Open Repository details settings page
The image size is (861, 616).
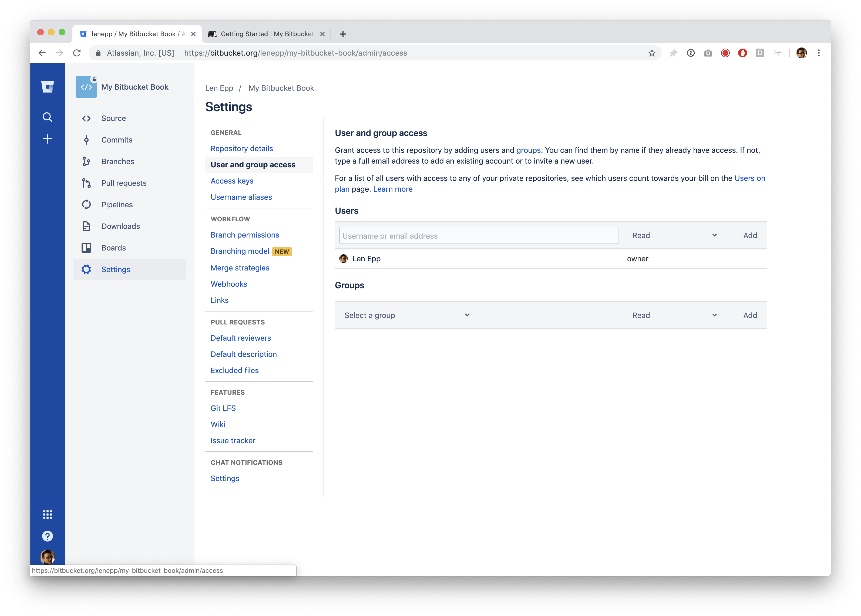pos(241,148)
